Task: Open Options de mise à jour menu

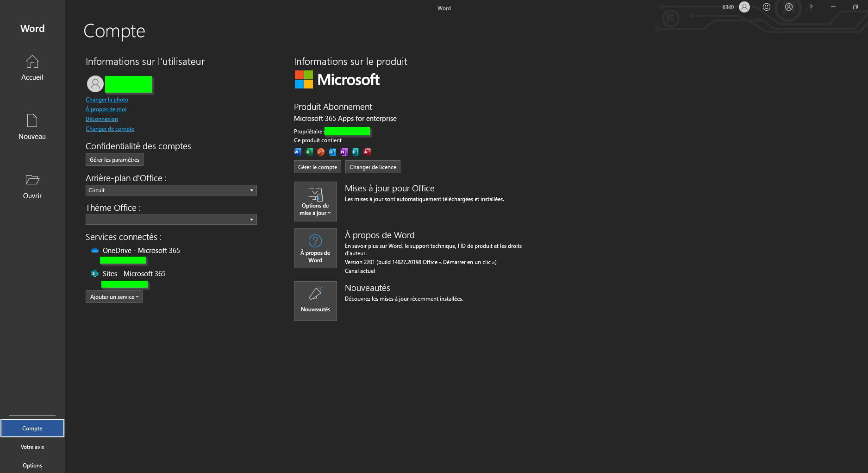Action: coord(315,202)
